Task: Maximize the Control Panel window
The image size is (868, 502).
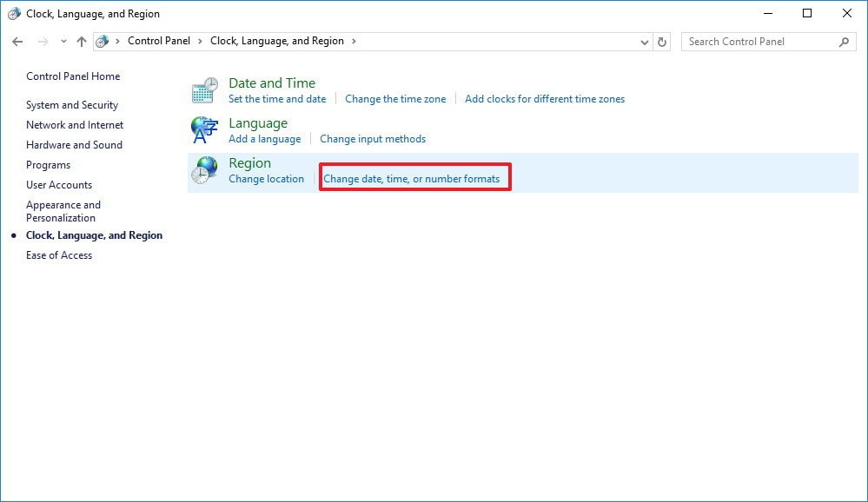Action: pos(807,13)
